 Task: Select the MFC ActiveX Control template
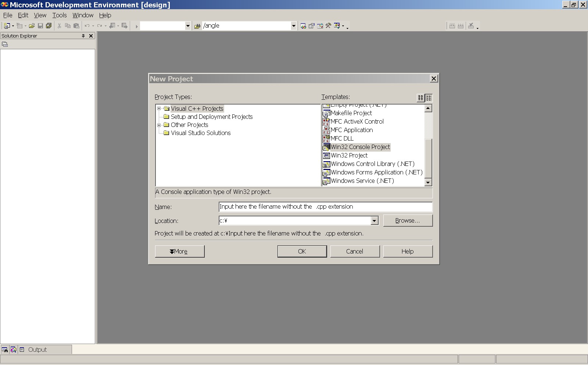coord(353,121)
